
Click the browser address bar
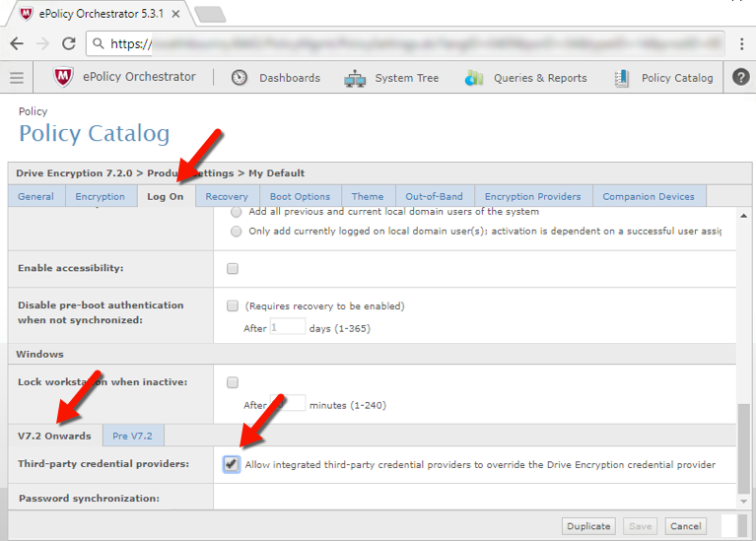tap(405, 43)
